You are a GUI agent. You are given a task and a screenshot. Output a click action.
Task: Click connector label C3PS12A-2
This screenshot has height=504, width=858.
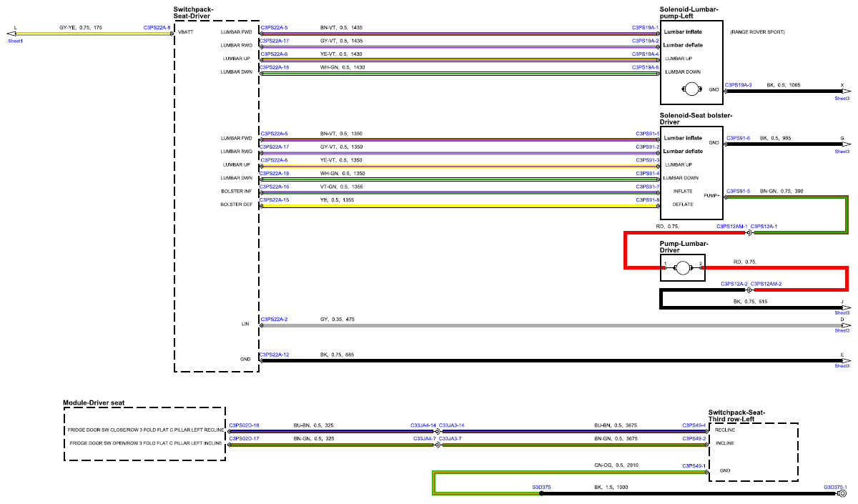(734, 285)
